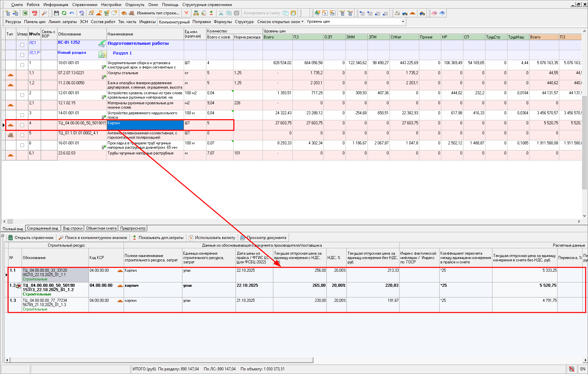Screen dimensions: 588x374
Task: Open the Справочники menu
Action: coord(85,5)
